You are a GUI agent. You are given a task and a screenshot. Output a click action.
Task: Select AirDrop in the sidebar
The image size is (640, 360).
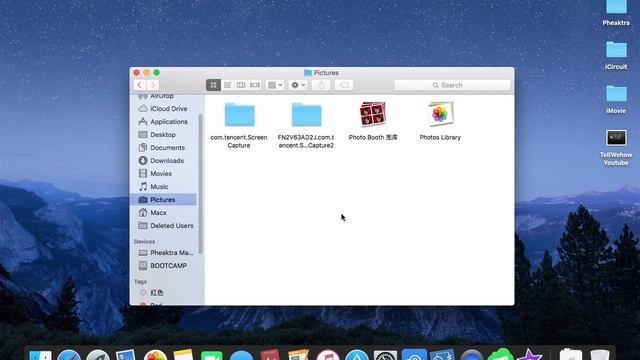pyautogui.click(x=163, y=96)
